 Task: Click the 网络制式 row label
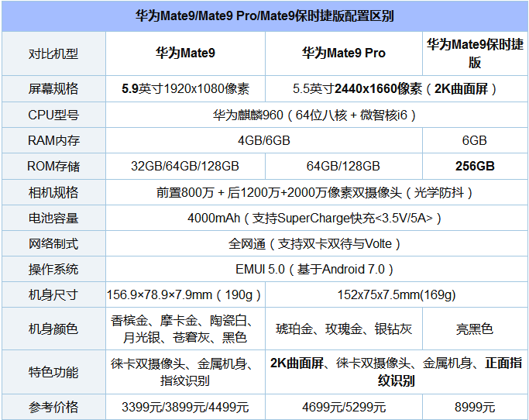coord(53,244)
